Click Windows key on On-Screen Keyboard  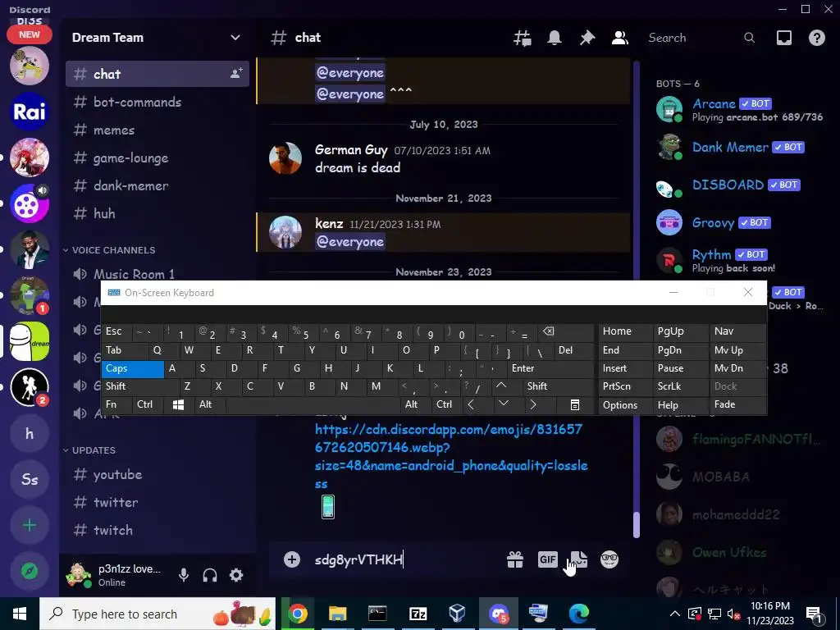coord(178,404)
